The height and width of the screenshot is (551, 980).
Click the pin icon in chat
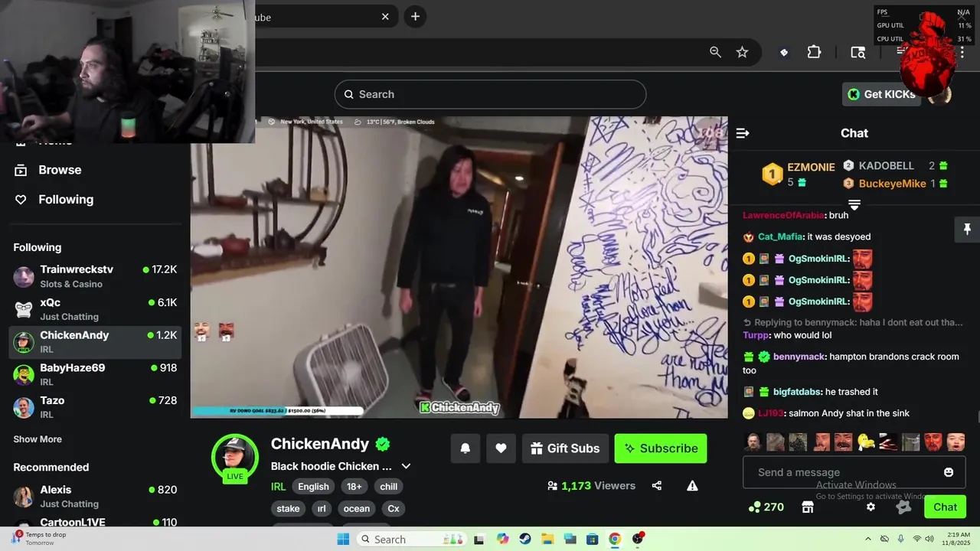pos(967,229)
